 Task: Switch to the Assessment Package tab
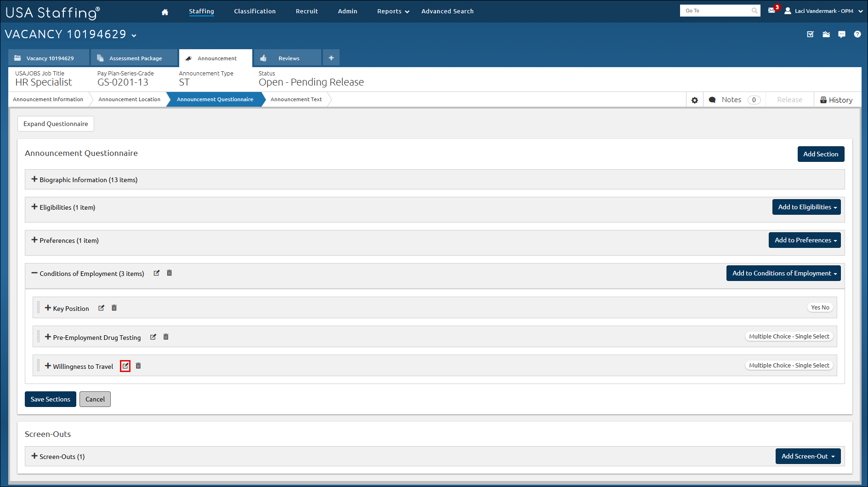(x=134, y=58)
